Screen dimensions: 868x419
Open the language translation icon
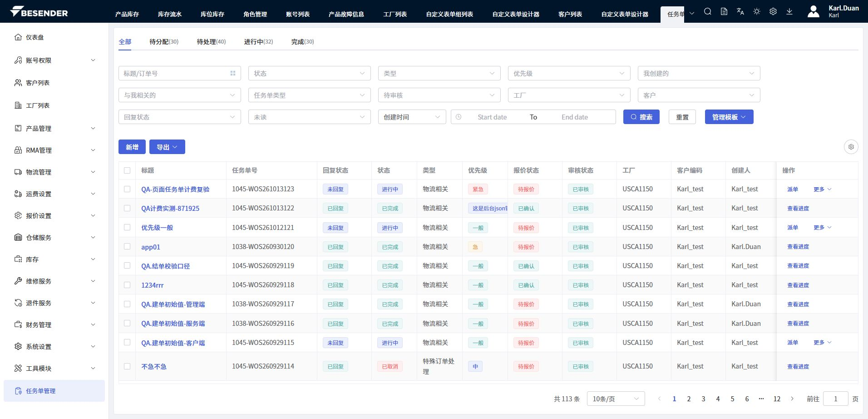[740, 12]
